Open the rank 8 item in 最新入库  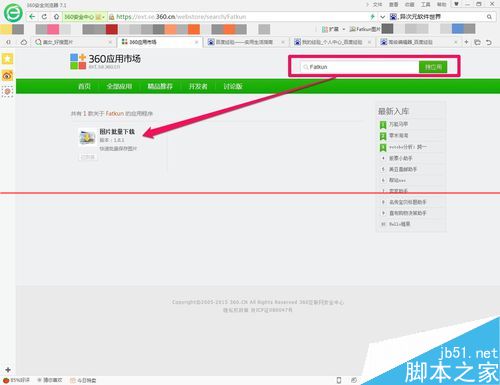tap(407, 202)
